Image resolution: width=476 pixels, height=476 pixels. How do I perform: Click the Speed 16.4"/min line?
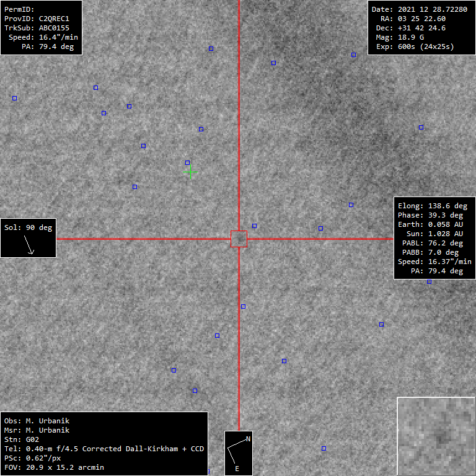43,37
